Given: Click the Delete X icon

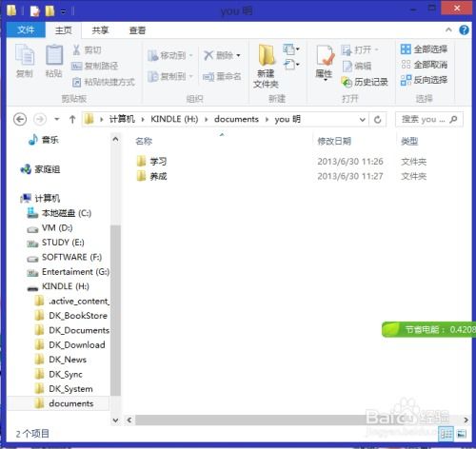Looking at the screenshot, I should [208, 55].
